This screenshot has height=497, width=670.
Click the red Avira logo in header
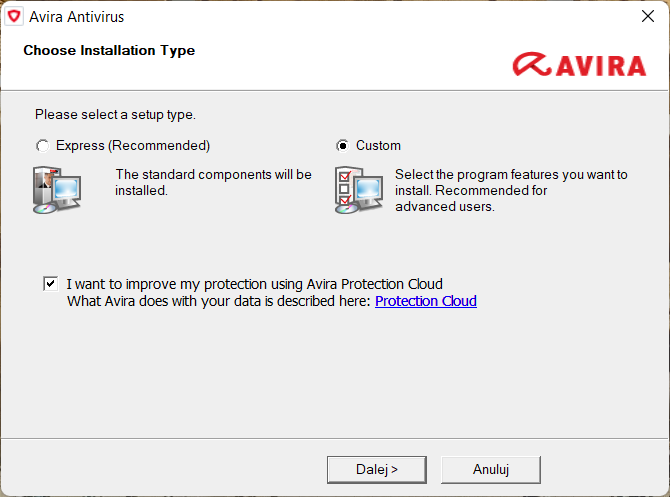click(x=579, y=65)
